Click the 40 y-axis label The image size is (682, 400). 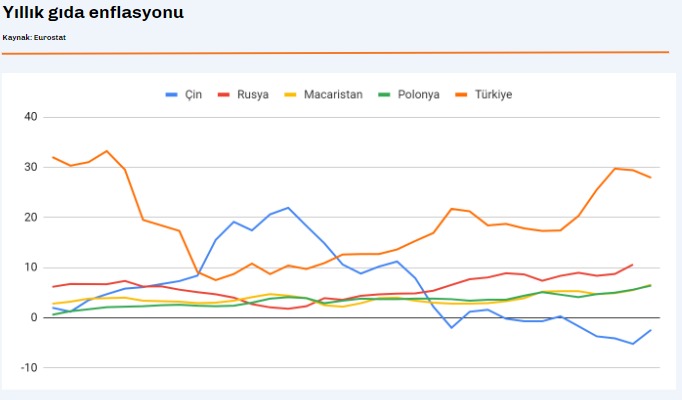31,117
